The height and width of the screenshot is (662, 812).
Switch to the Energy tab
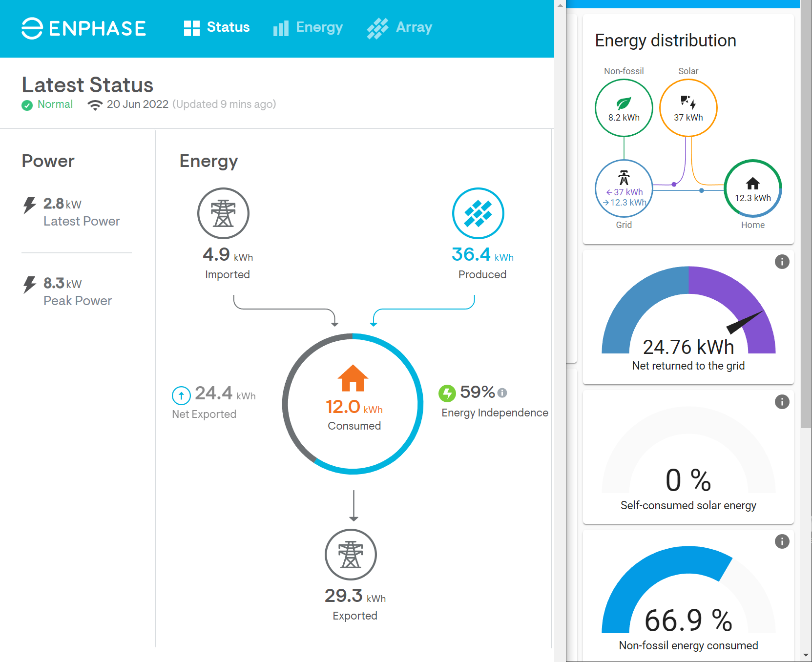308,28
